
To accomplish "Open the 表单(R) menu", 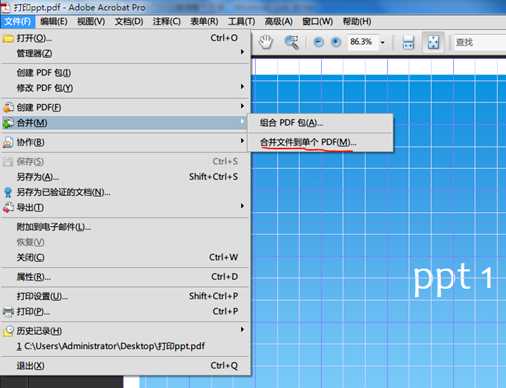I will click(x=204, y=22).
